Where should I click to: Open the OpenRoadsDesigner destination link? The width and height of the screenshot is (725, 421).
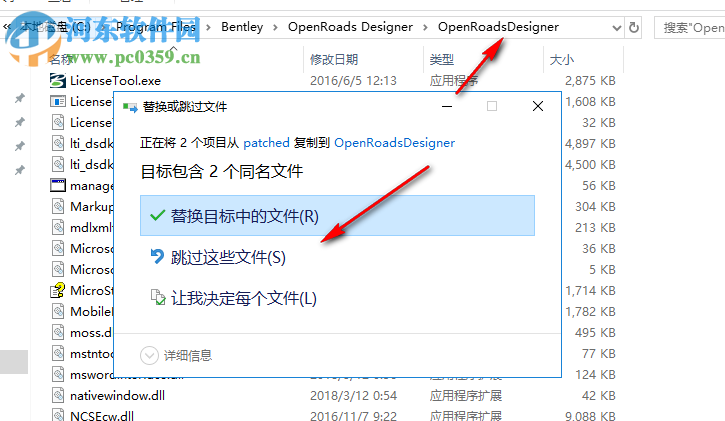click(394, 143)
